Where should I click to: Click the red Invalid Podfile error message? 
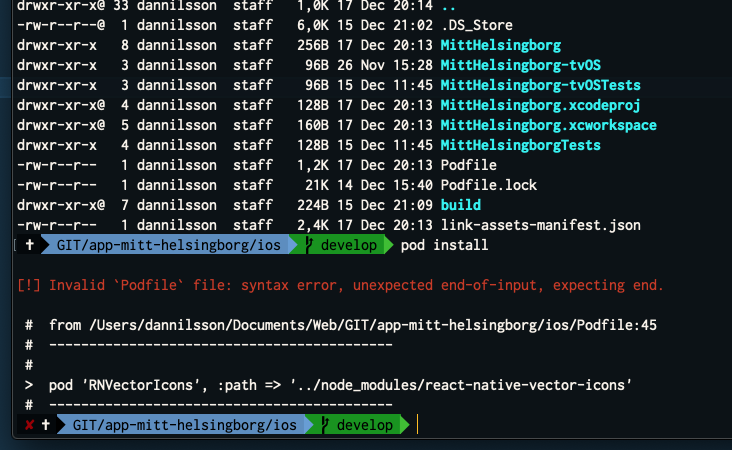[x=340, y=285]
